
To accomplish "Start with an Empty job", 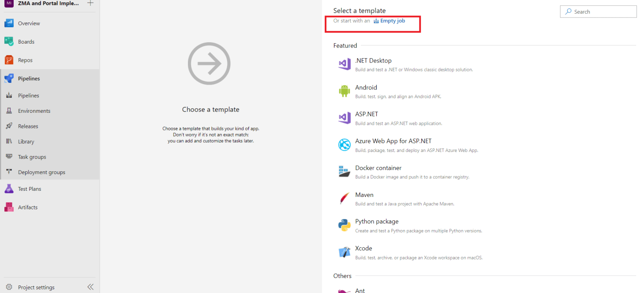I will coord(390,20).
